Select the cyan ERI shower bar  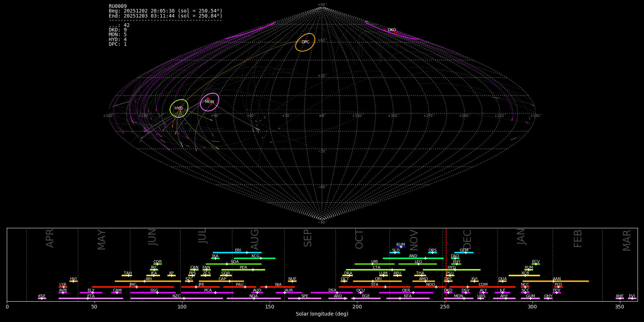tap(237, 253)
